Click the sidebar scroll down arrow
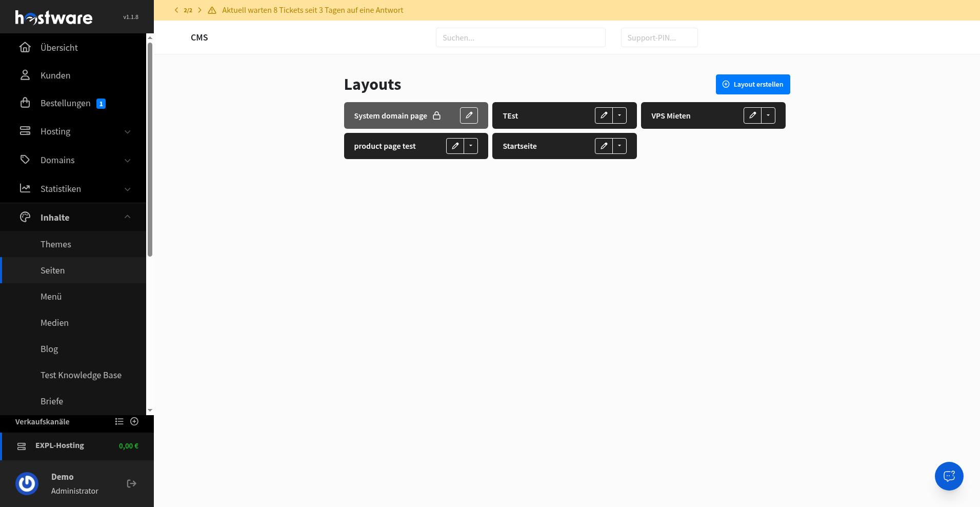The height and width of the screenshot is (507, 980). (150, 411)
